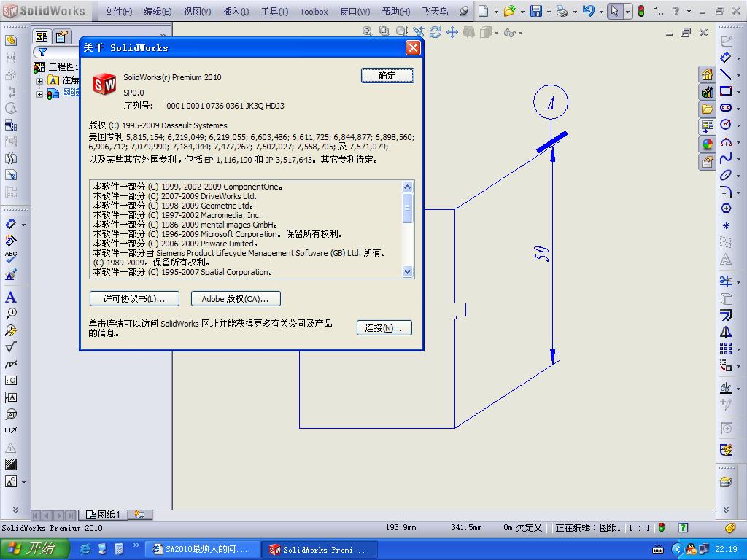The width and height of the screenshot is (747, 560).
Task: Click the copyright list scroll-down arrow
Action: 407,272
